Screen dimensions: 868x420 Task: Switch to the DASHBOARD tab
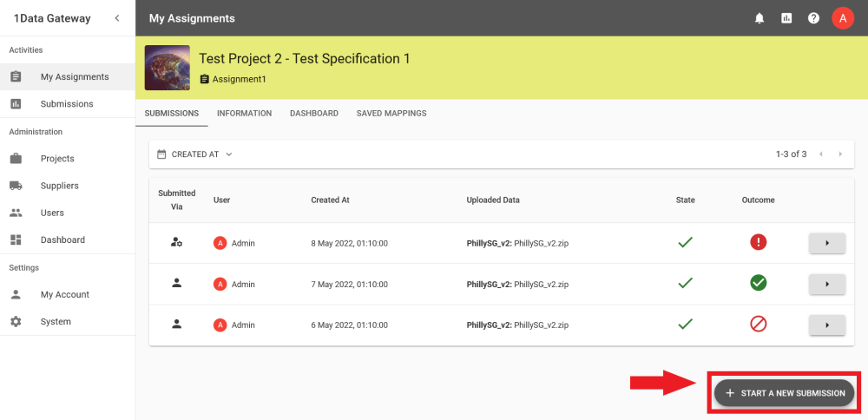click(x=314, y=114)
